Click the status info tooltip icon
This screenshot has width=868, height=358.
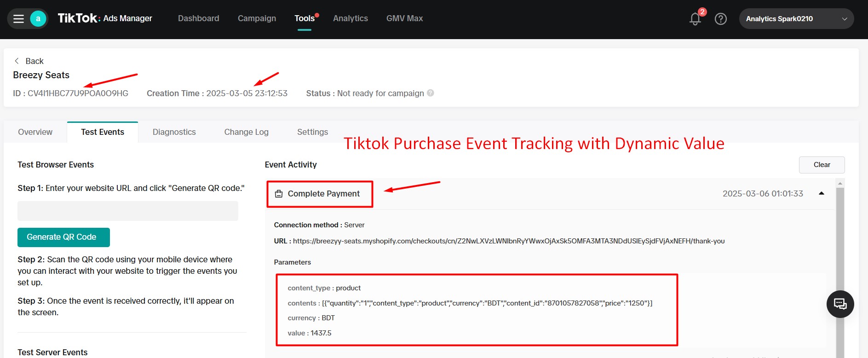point(431,93)
